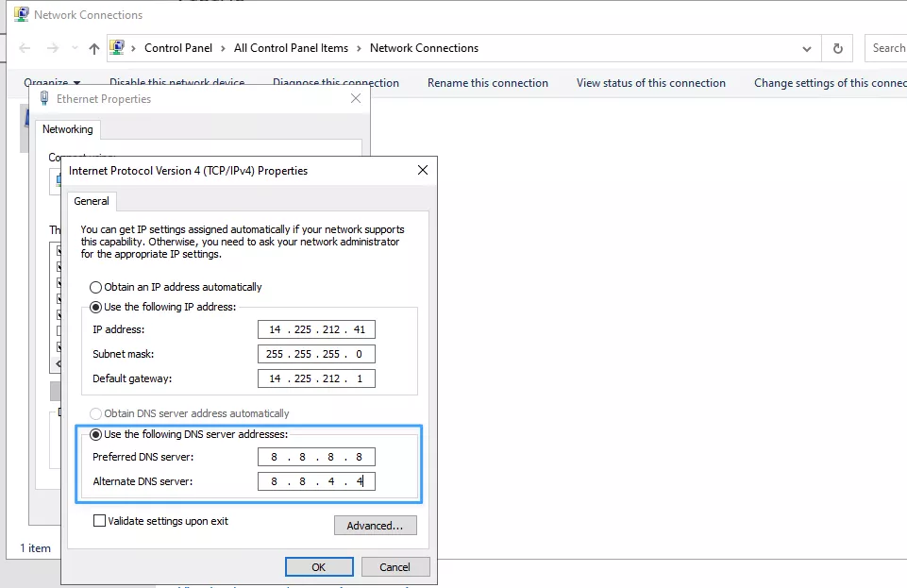This screenshot has width=907, height=588.
Task: Refresh the Network Connections address bar
Action: click(x=837, y=48)
